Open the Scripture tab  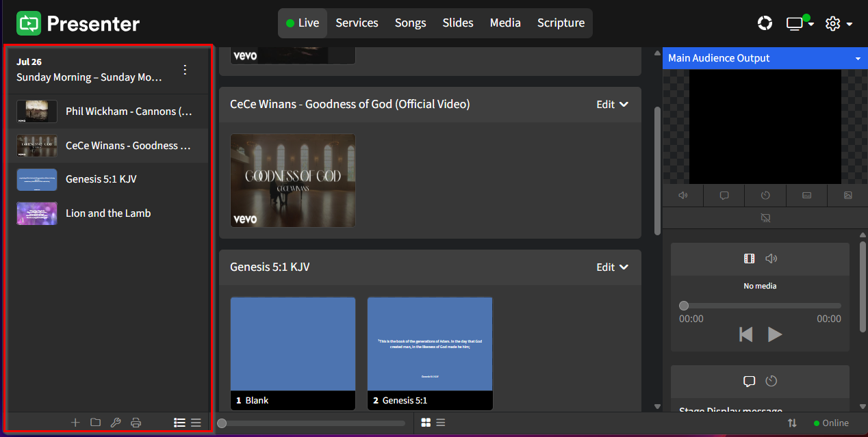pos(561,23)
